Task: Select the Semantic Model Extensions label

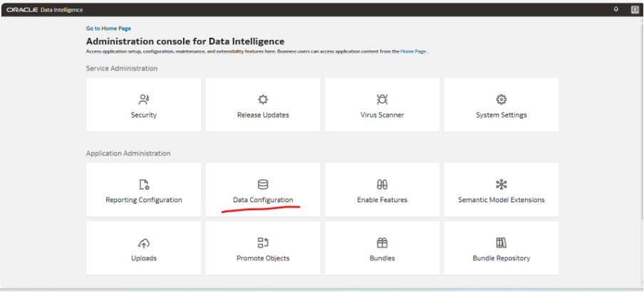Action: click(x=501, y=200)
